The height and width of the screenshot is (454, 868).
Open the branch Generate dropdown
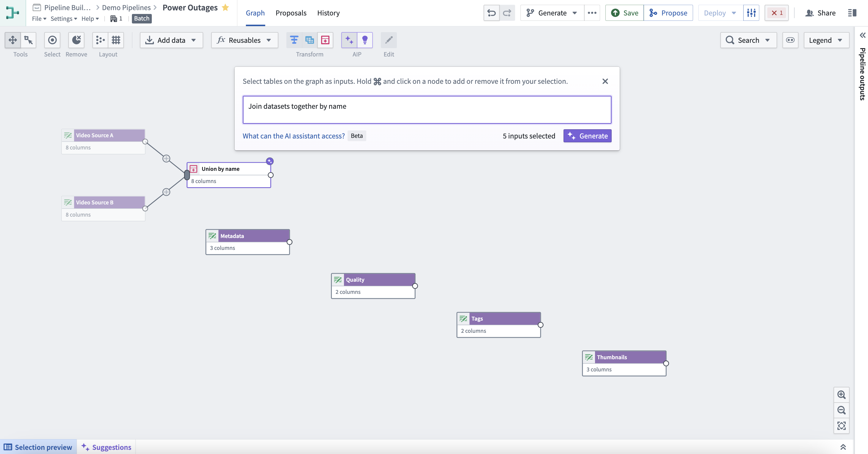[552, 13]
